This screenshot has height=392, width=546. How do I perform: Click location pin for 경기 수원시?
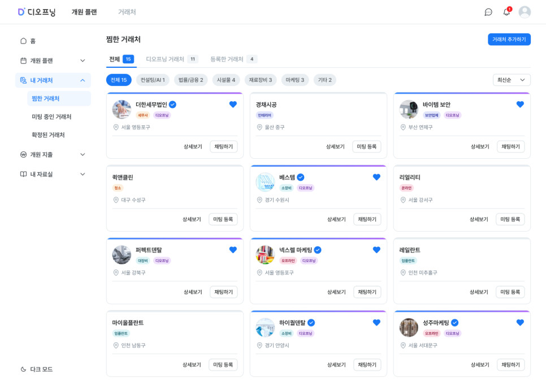[259, 200]
